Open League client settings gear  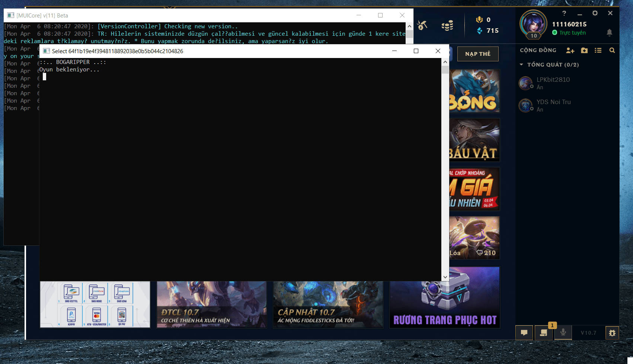[595, 13]
